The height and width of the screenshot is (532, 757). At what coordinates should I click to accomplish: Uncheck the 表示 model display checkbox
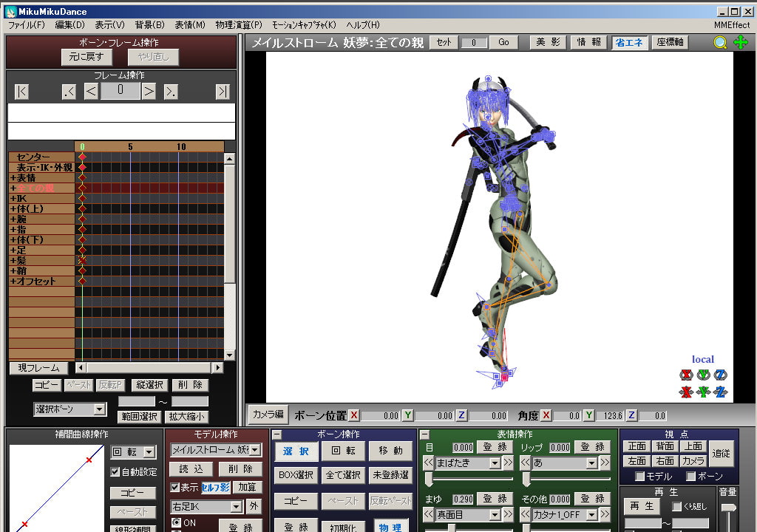pos(175,488)
